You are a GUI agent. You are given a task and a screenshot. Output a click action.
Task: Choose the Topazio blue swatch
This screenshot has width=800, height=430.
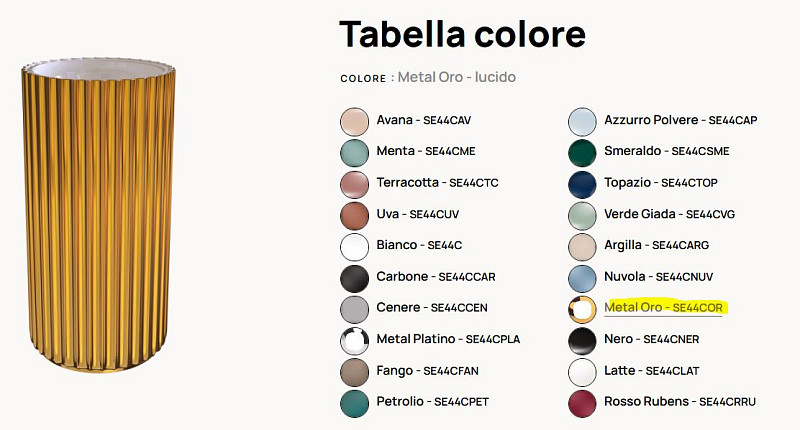[582, 184]
